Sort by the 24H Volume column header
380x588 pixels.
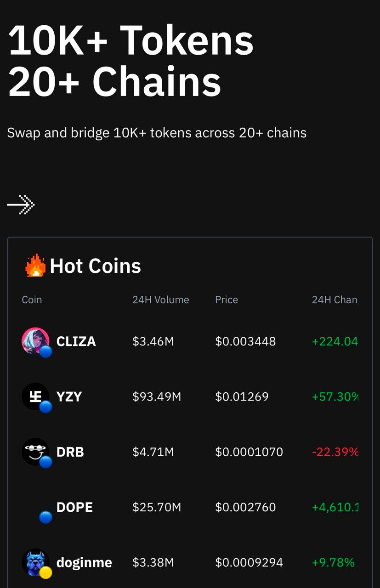click(161, 300)
